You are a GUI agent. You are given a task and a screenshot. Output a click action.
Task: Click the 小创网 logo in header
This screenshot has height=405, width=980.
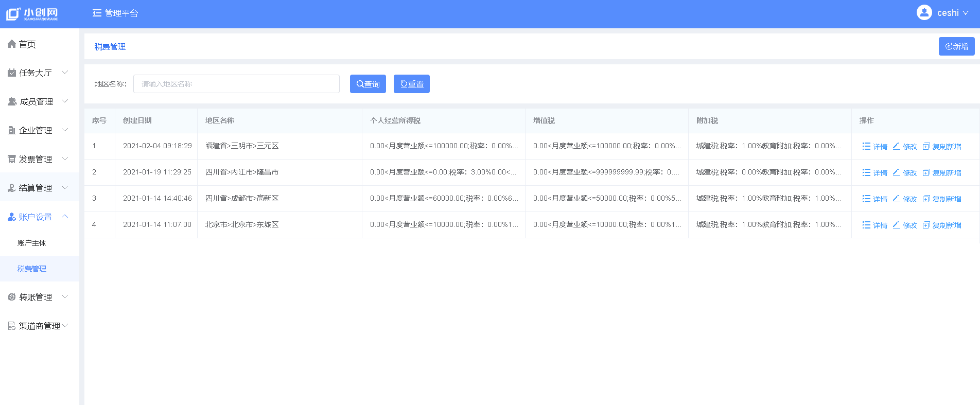click(x=32, y=14)
